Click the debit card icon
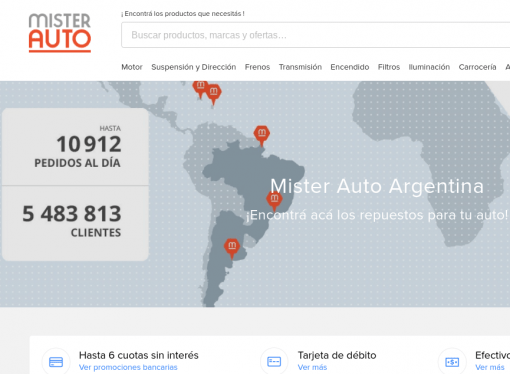The image size is (510, 374). coord(274,362)
